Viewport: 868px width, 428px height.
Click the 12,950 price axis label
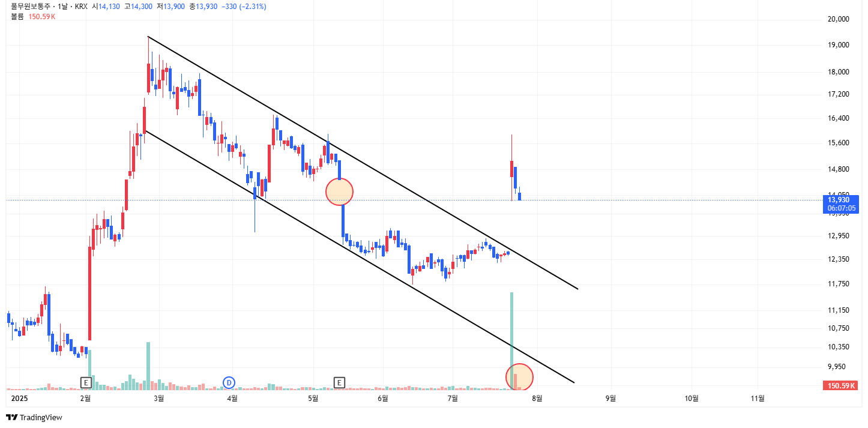click(837, 236)
